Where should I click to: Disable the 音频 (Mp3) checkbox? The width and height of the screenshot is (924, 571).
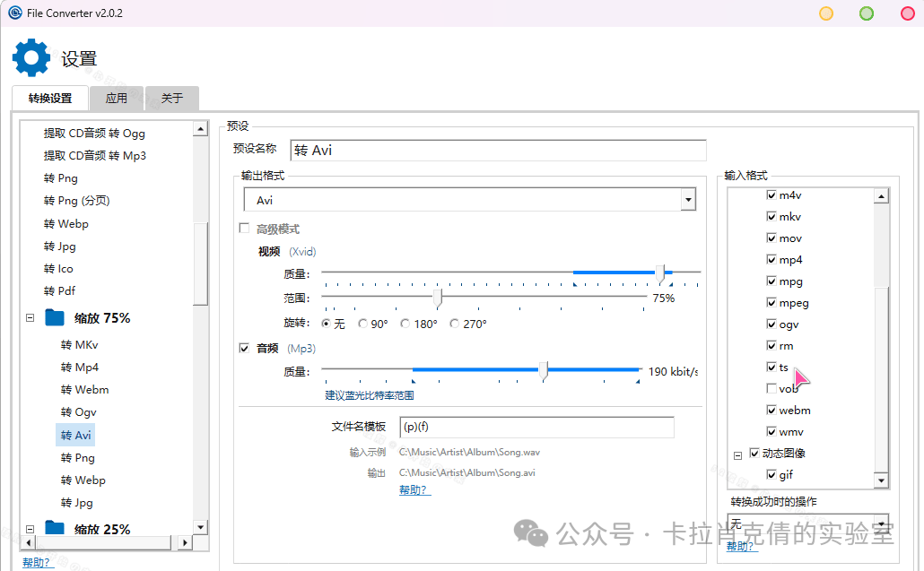click(x=244, y=349)
